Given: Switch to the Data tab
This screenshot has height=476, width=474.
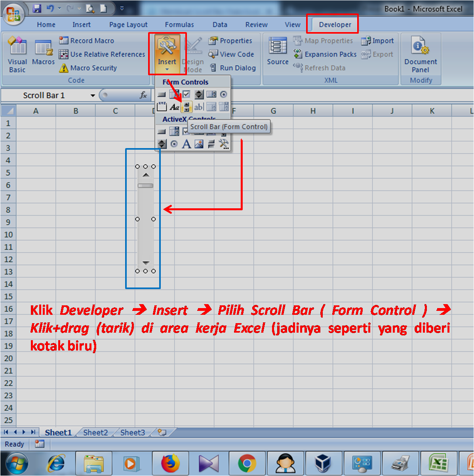Looking at the screenshot, I should pos(220,25).
